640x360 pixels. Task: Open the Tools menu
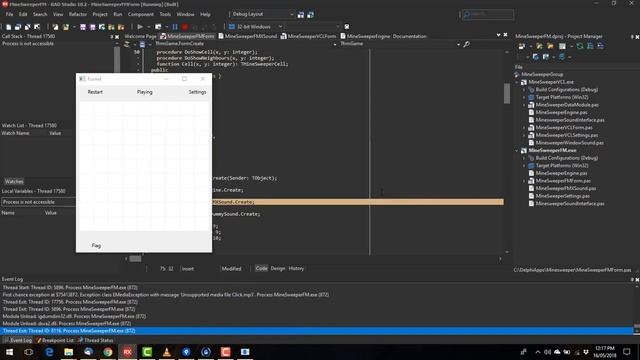[x=165, y=14]
